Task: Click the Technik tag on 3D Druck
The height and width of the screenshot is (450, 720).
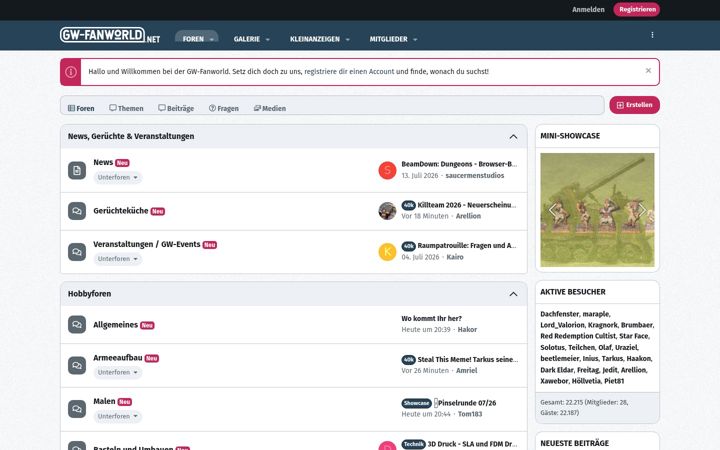Action: click(413, 444)
